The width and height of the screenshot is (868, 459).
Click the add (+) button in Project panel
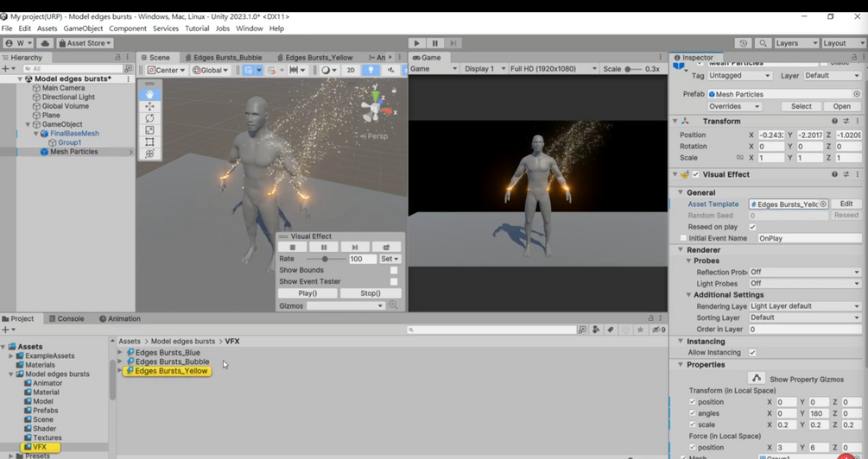click(x=7, y=330)
